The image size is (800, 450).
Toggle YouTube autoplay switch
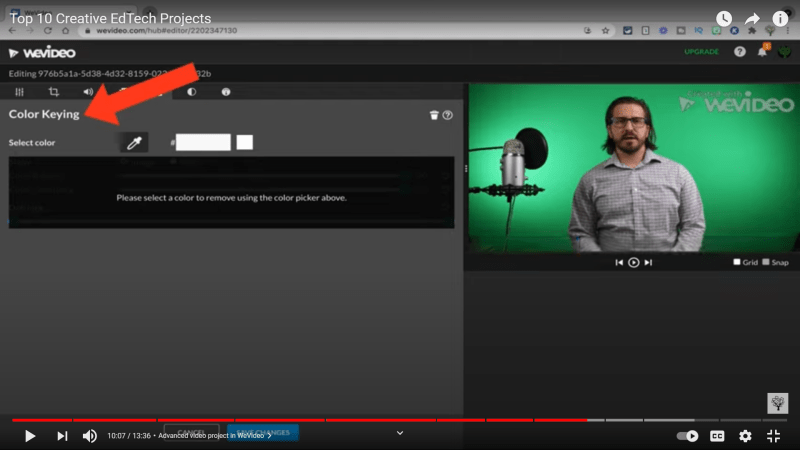pos(688,436)
